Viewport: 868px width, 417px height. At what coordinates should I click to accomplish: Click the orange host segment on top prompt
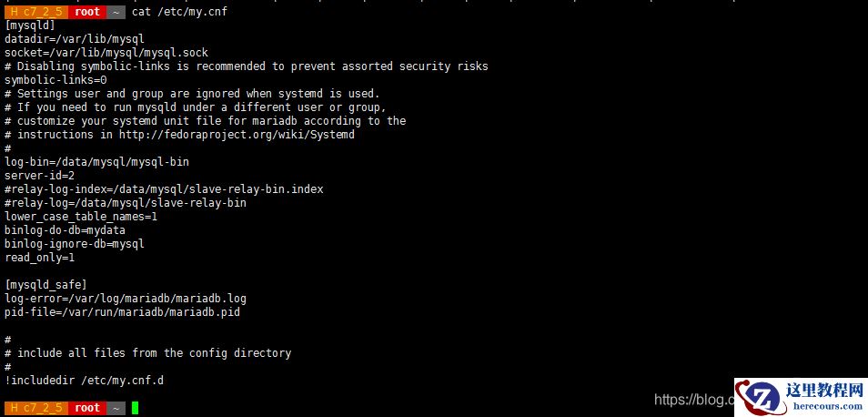pos(35,12)
